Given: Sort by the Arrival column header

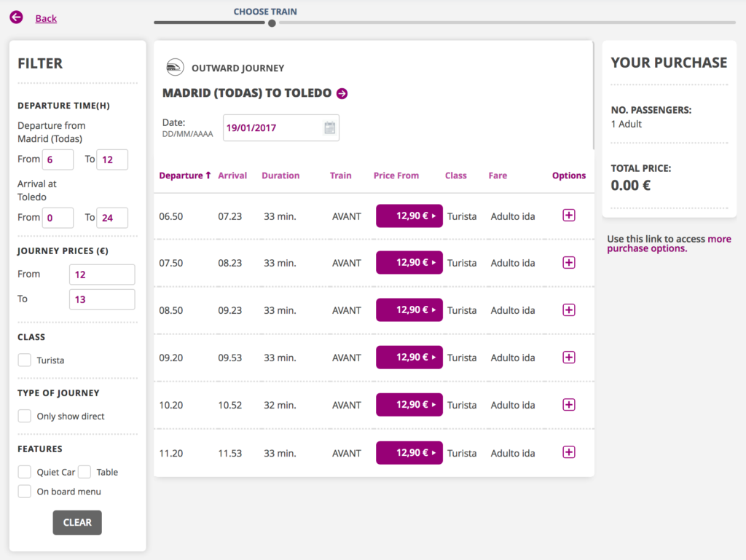Looking at the screenshot, I should [x=232, y=176].
